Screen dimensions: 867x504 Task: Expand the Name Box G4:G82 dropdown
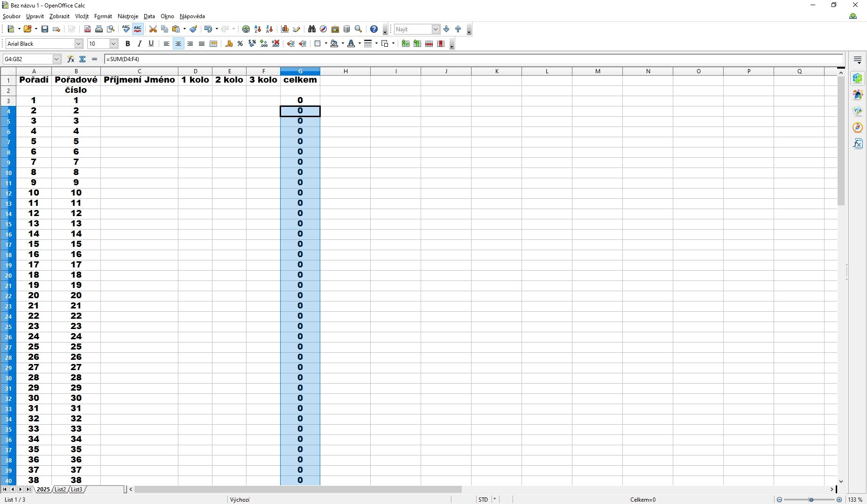[56, 59]
